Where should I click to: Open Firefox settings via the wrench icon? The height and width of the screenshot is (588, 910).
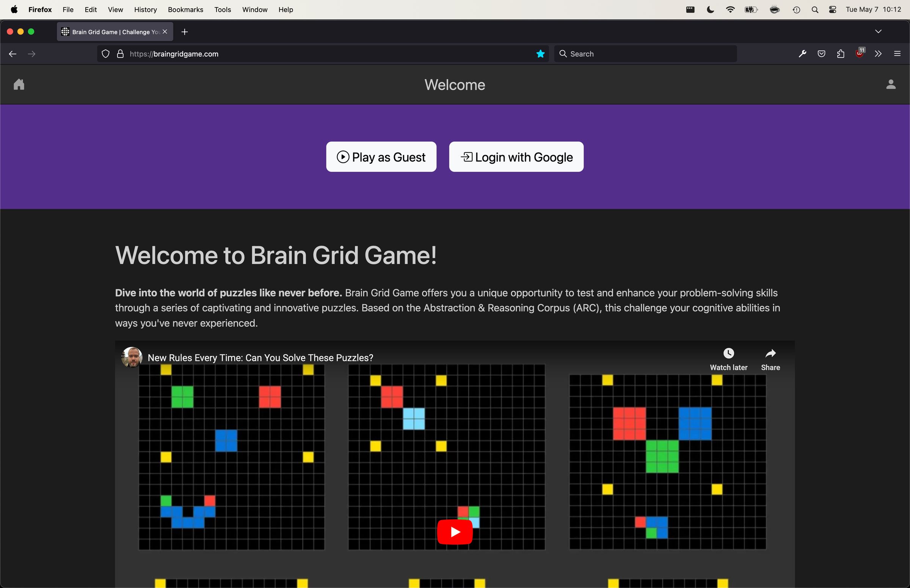point(802,53)
